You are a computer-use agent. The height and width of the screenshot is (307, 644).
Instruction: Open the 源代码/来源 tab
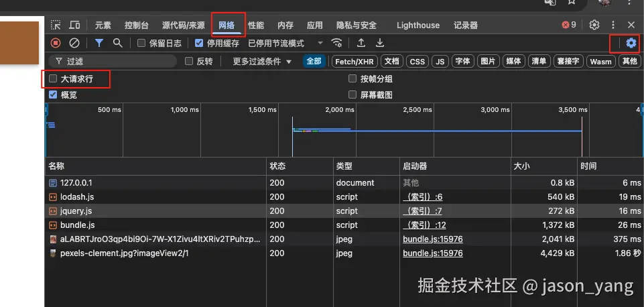pos(183,25)
